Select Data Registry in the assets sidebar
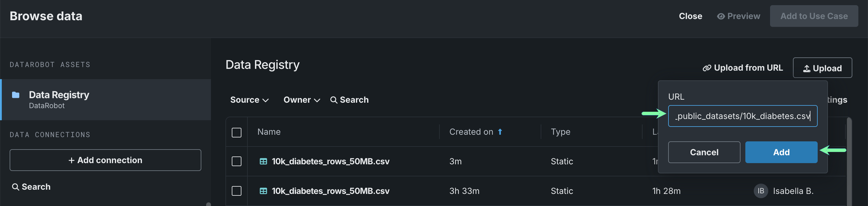Screen dimensions: 868x206 coord(59,99)
